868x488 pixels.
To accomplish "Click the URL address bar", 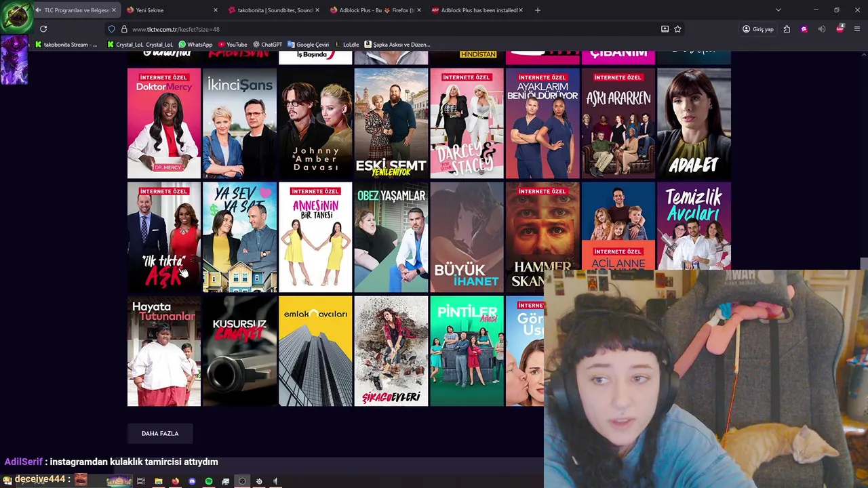I will (x=387, y=29).
